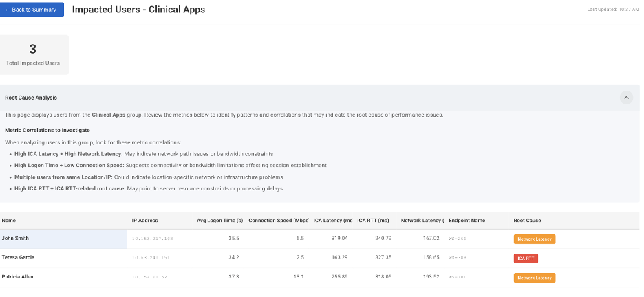Sort by Network Latency column header
644x297 pixels.
tap(422, 220)
